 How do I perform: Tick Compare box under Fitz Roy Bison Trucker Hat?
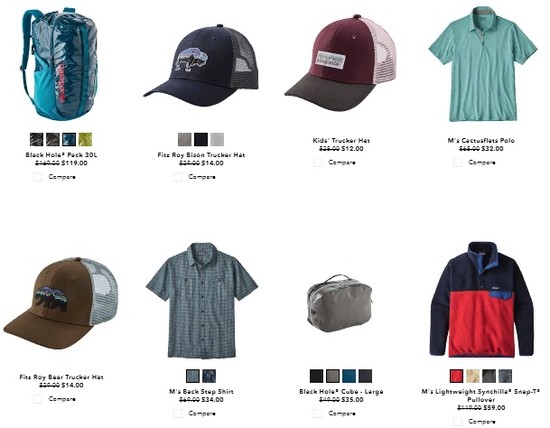tap(178, 176)
